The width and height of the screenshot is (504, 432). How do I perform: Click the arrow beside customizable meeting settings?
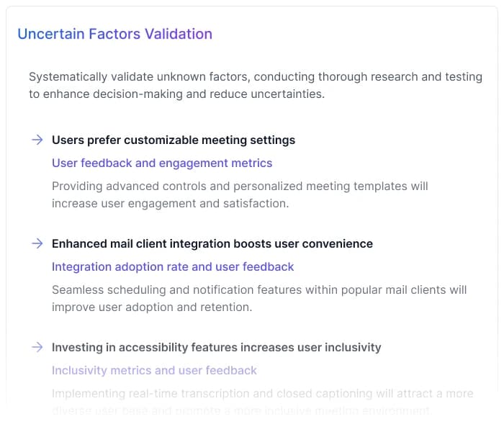point(37,140)
